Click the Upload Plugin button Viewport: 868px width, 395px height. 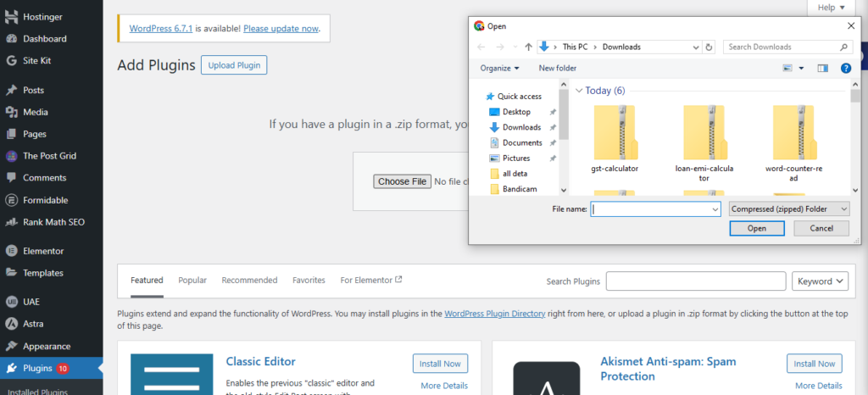[234, 65]
